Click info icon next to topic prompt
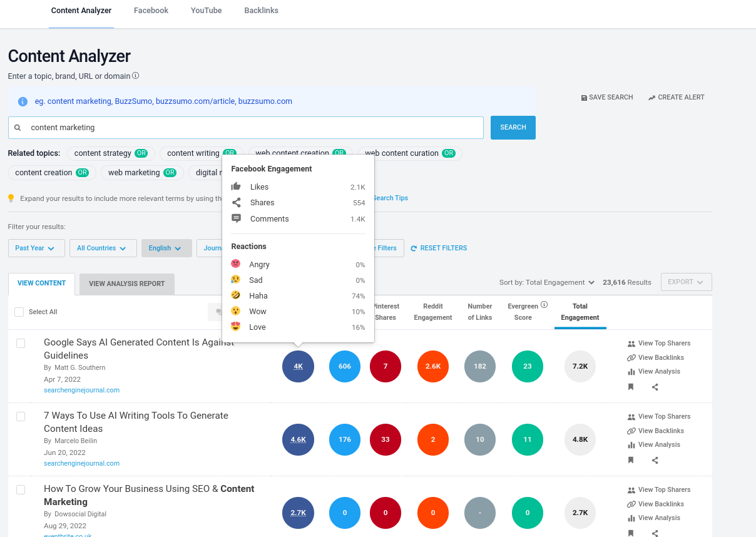 136,76
